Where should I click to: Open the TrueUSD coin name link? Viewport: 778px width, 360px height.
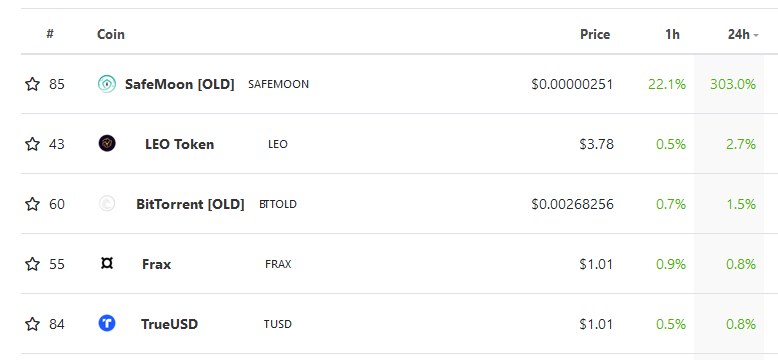tap(169, 324)
